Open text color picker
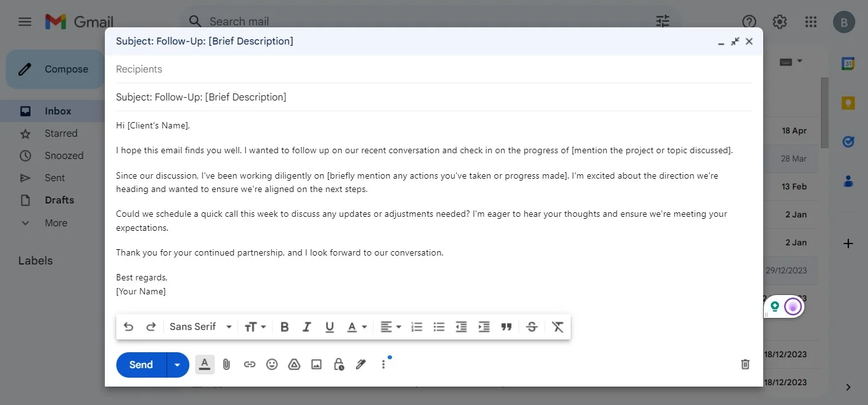This screenshot has width=868, height=405. coord(357,327)
